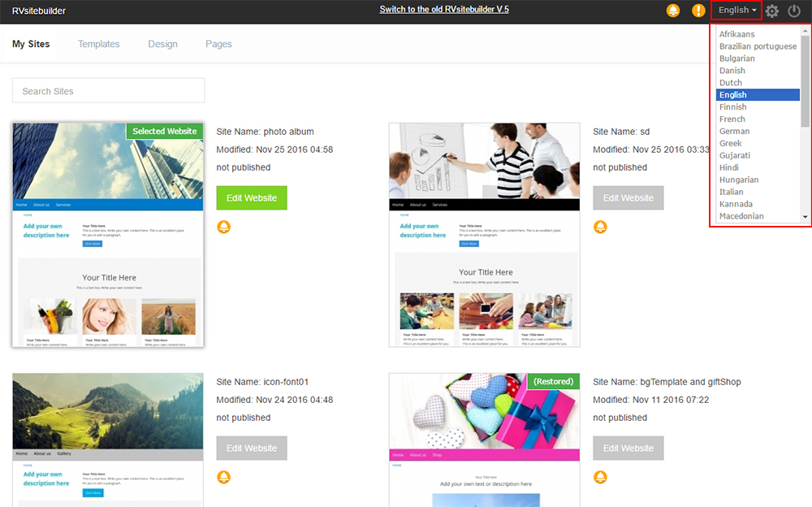Click the Search Sites input field
This screenshot has width=812, height=507.
tap(108, 91)
